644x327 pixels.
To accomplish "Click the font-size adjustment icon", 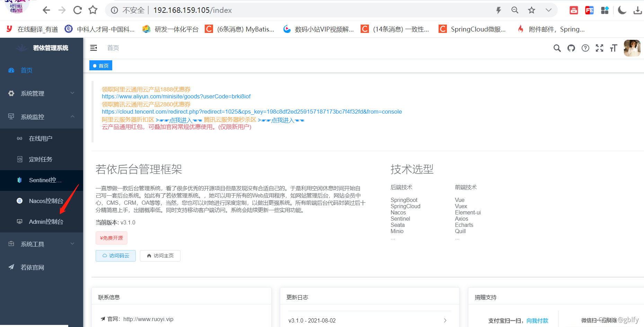I will tap(613, 48).
